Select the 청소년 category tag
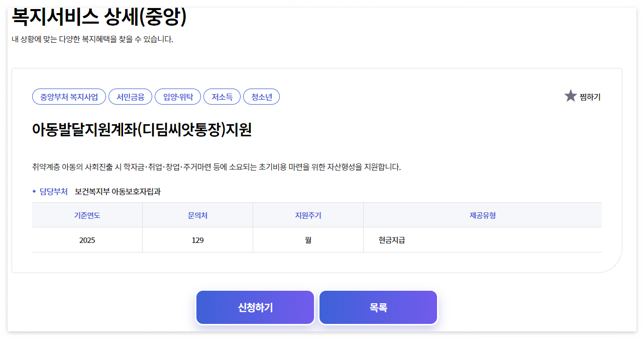644x339 pixels. 261,97
